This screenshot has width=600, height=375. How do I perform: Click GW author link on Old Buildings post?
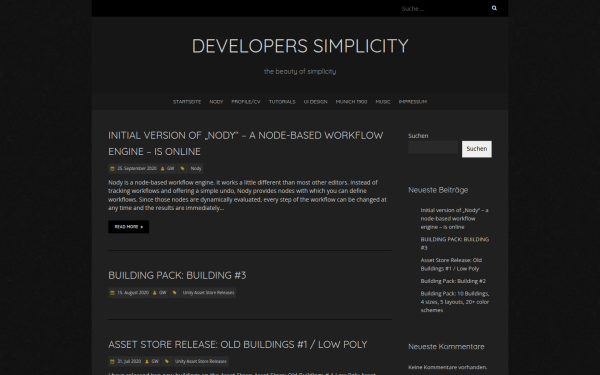coord(155,361)
